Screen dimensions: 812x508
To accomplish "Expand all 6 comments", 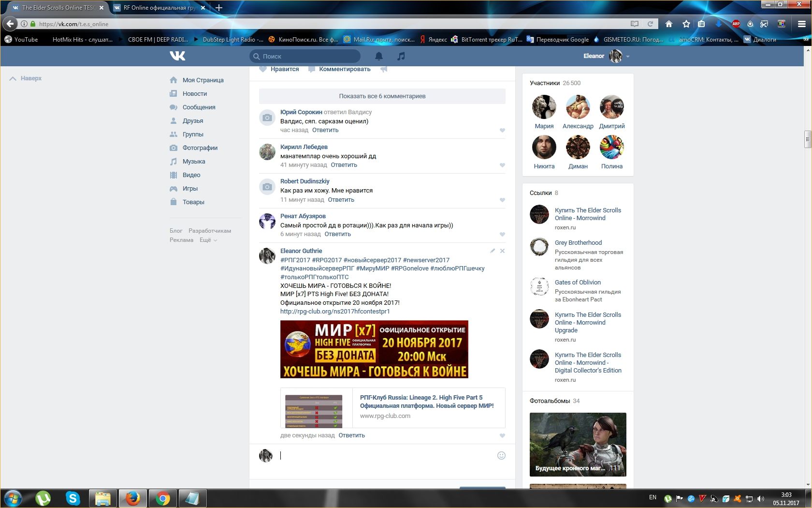I will (x=382, y=96).
